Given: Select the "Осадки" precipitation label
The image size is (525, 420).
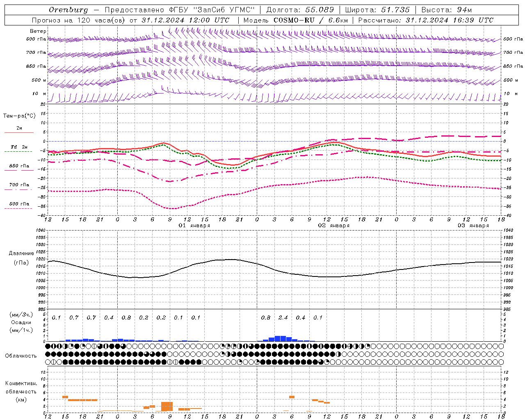Looking at the screenshot, I should coord(21,322).
